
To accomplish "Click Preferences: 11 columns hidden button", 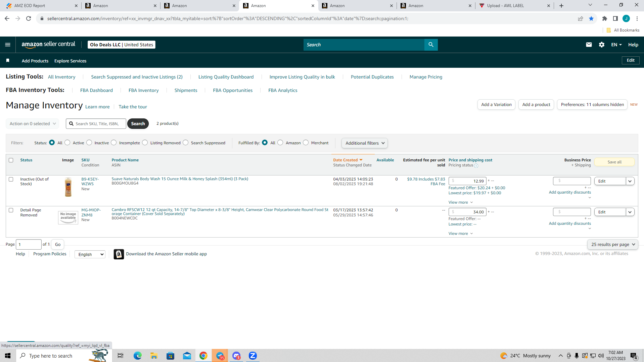I will [592, 104].
